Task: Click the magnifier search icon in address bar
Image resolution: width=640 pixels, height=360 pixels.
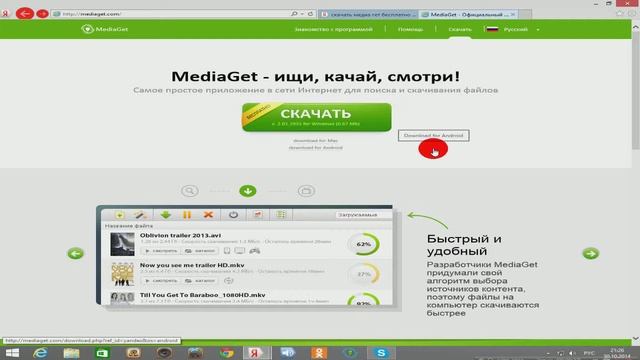Action: pyautogui.click(x=294, y=14)
